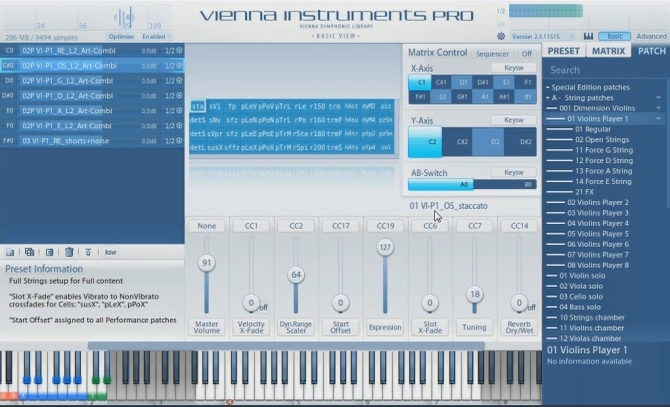Click the Master Volume slider knob at 91
Viewport: 670px width, 407px height.
tap(207, 263)
